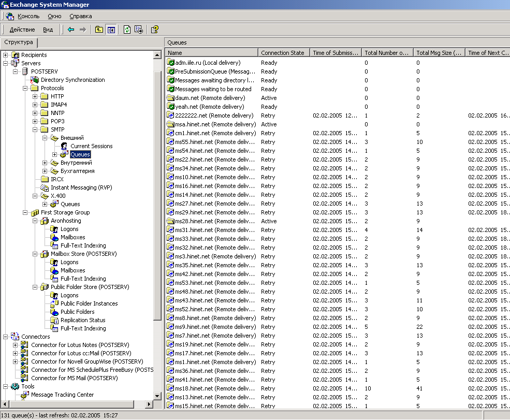The width and height of the screenshot is (510, 420).
Task: Click the POSTSERV server icon
Action: pos(25,71)
